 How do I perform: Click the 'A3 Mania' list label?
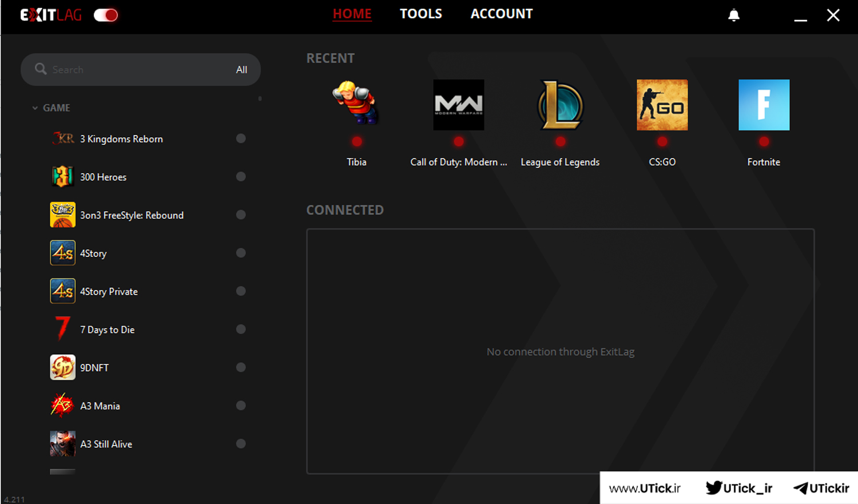coord(100,406)
